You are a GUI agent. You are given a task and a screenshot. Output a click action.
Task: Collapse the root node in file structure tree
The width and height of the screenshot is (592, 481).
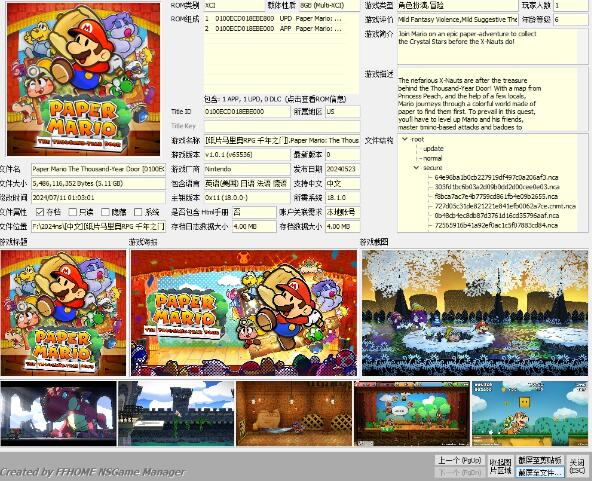click(405, 139)
